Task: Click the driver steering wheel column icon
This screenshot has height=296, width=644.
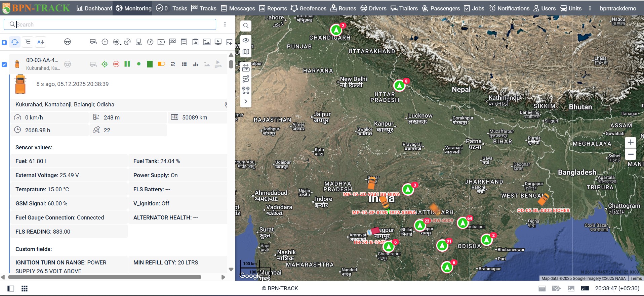Action: coord(67,42)
